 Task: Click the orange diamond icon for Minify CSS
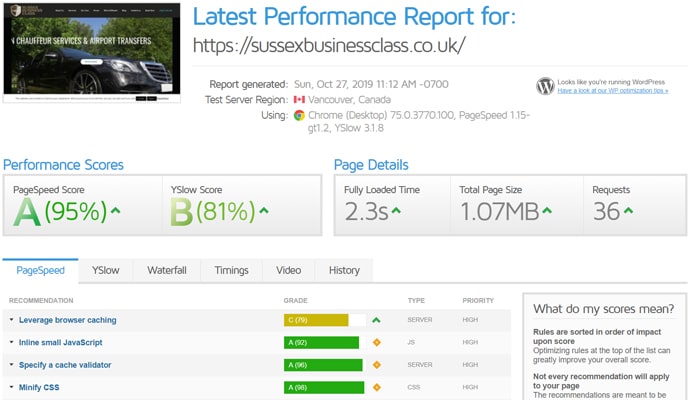coord(377,387)
